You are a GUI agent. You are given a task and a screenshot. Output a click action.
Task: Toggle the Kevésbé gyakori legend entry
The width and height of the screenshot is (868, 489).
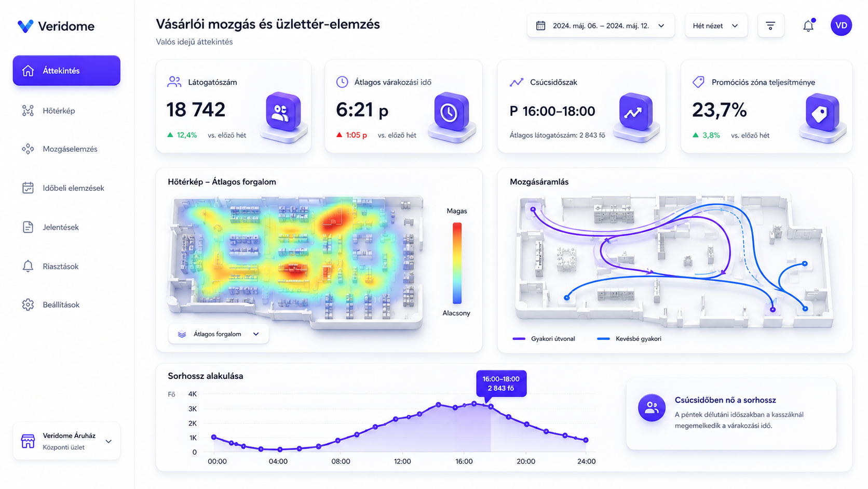point(629,339)
